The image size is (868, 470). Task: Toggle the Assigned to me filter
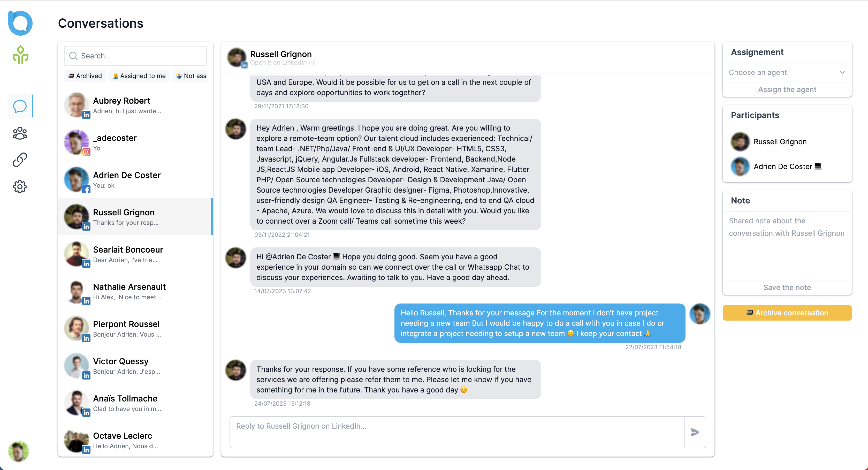(139, 76)
